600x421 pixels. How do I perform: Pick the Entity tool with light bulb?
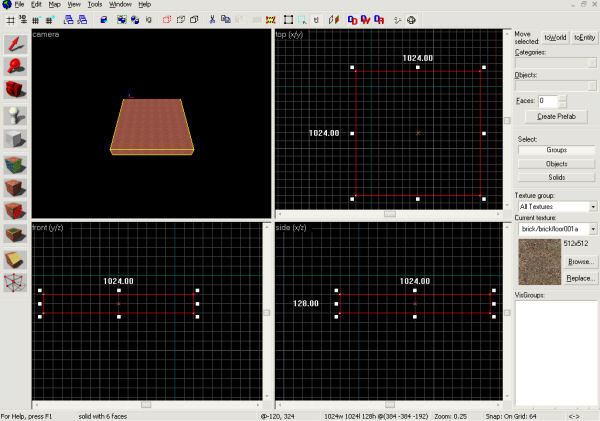click(15, 116)
